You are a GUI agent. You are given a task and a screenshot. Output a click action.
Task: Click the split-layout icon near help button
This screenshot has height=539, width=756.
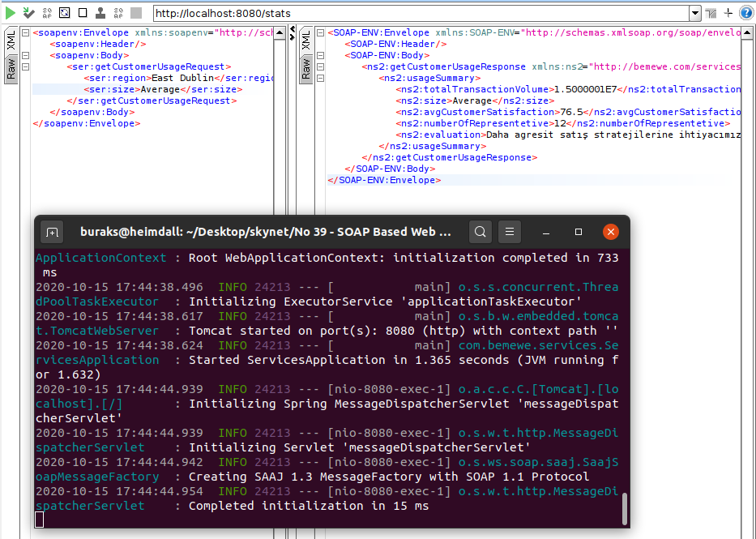coord(711,13)
